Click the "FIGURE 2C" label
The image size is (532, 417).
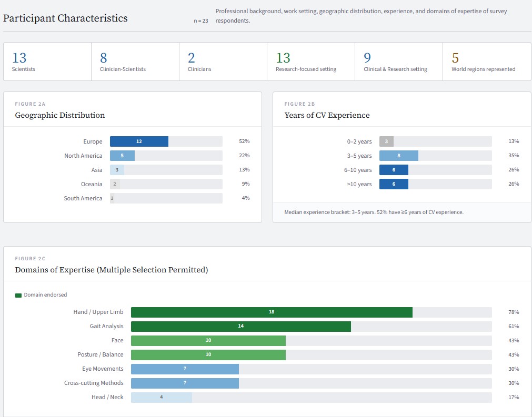pyautogui.click(x=30, y=259)
